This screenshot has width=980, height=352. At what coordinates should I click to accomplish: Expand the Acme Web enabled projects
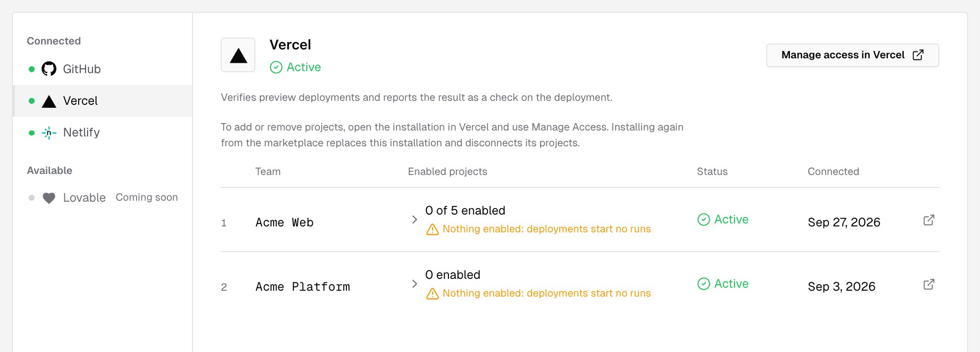[x=414, y=220]
